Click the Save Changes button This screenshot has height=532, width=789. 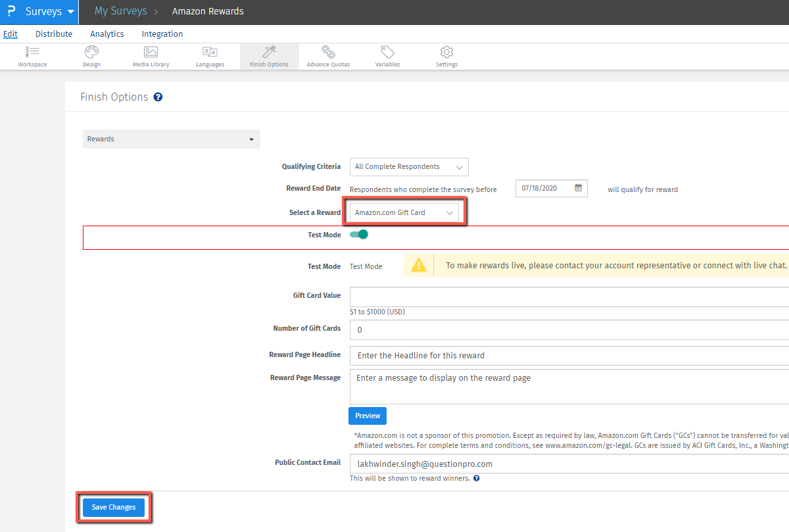coord(114,507)
